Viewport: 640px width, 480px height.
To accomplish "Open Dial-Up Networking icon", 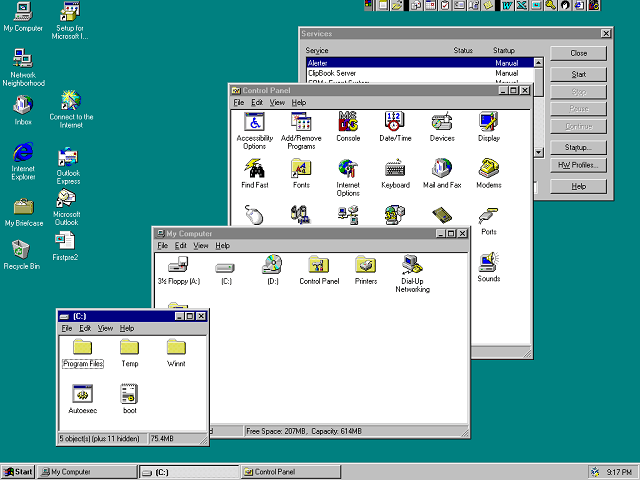I will [x=412, y=274].
